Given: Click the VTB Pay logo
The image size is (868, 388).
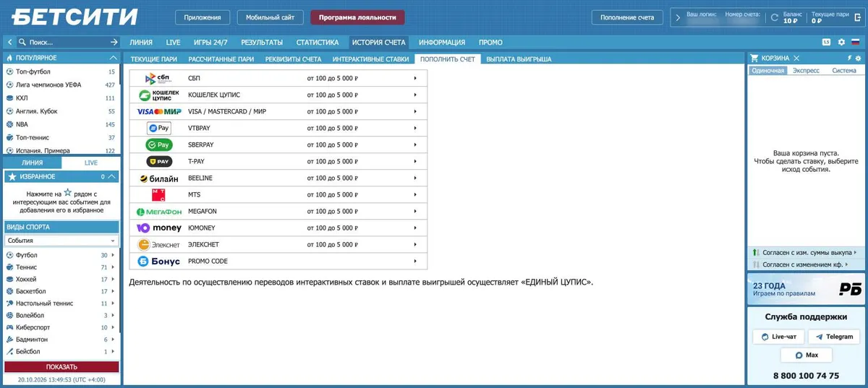Looking at the screenshot, I should pyautogui.click(x=158, y=128).
